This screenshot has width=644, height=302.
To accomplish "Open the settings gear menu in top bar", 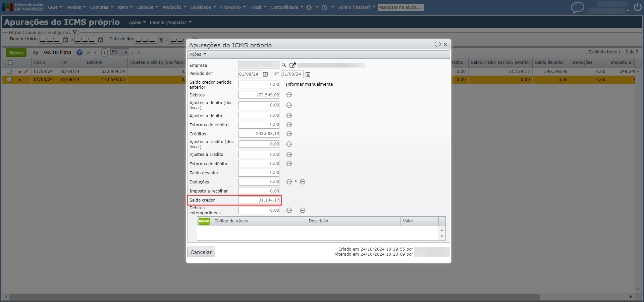I will (309, 7).
